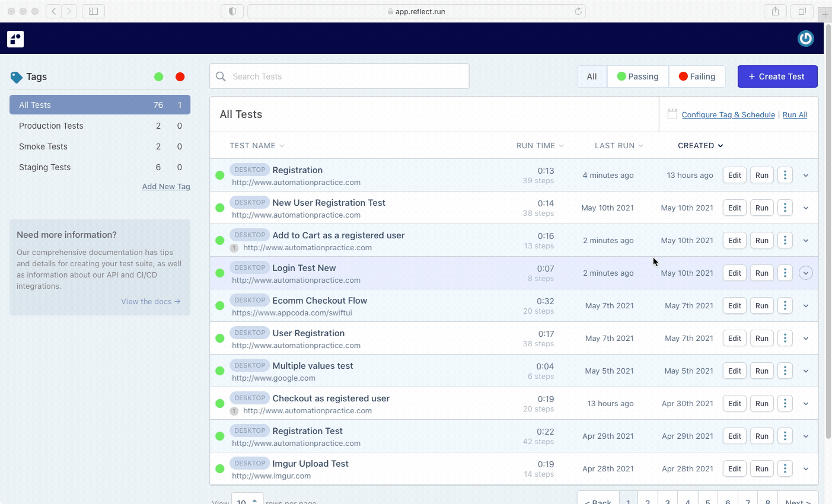Click the calendar icon beside Configure Tag
The width and height of the screenshot is (832, 504).
tap(672, 114)
